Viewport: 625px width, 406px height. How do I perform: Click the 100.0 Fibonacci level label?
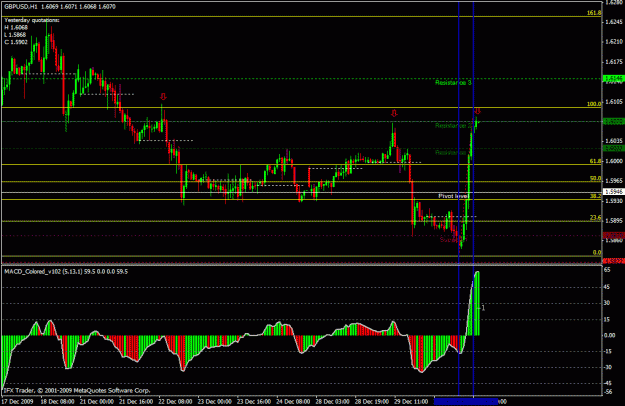pyautogui.click(x=594, y=104)
